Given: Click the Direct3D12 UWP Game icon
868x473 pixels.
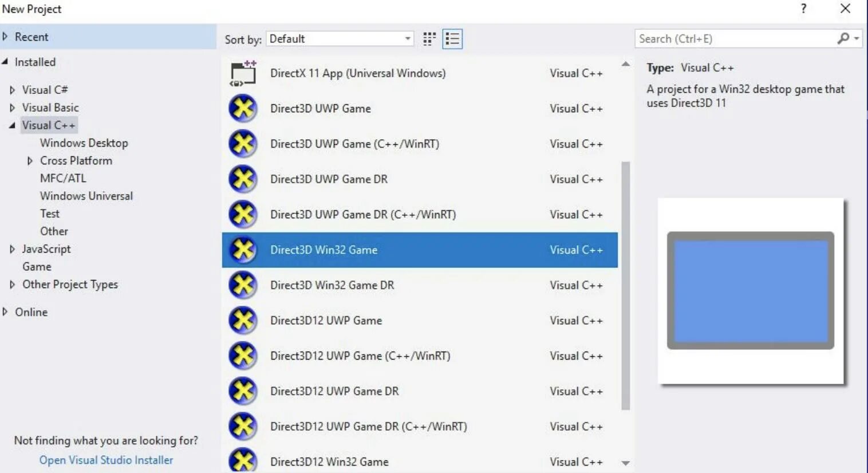Looking at the screenshot, I should tap(243, 320).
